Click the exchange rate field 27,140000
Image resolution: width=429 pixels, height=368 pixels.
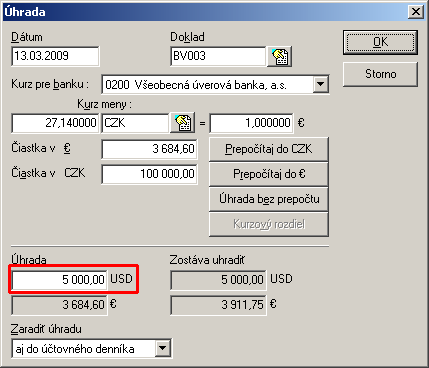click(55, 123)
